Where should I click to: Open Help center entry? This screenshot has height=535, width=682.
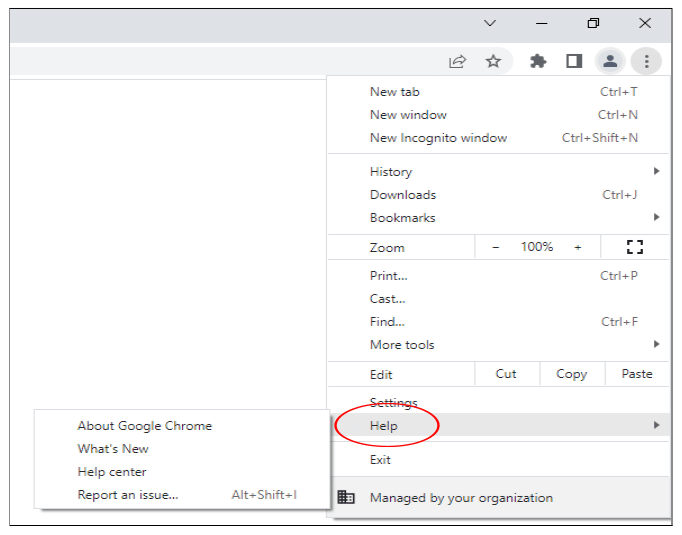(182, 472)
